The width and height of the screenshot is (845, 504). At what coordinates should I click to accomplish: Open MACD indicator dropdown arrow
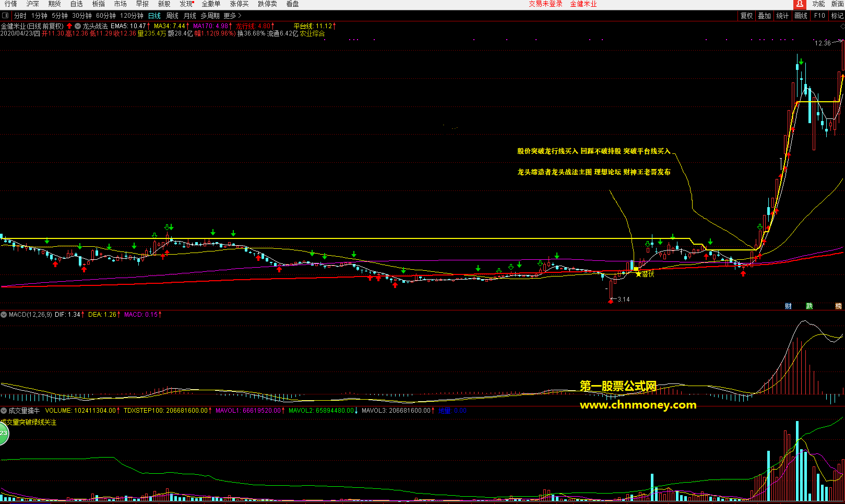click(x=4, y=315)
